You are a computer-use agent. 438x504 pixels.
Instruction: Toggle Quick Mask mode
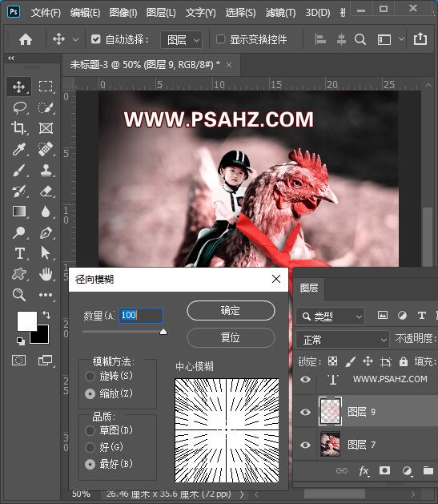[18, 361]
